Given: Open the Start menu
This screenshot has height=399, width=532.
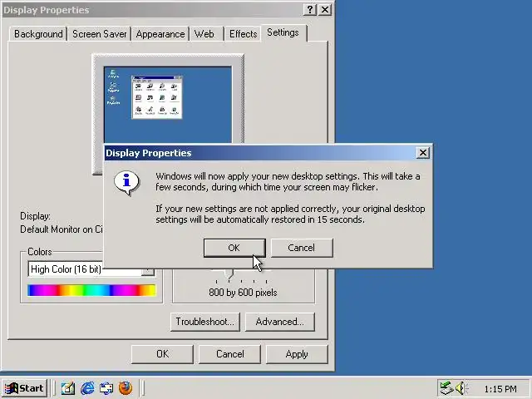Looking at the screenshot, I should tap(24, 388).
